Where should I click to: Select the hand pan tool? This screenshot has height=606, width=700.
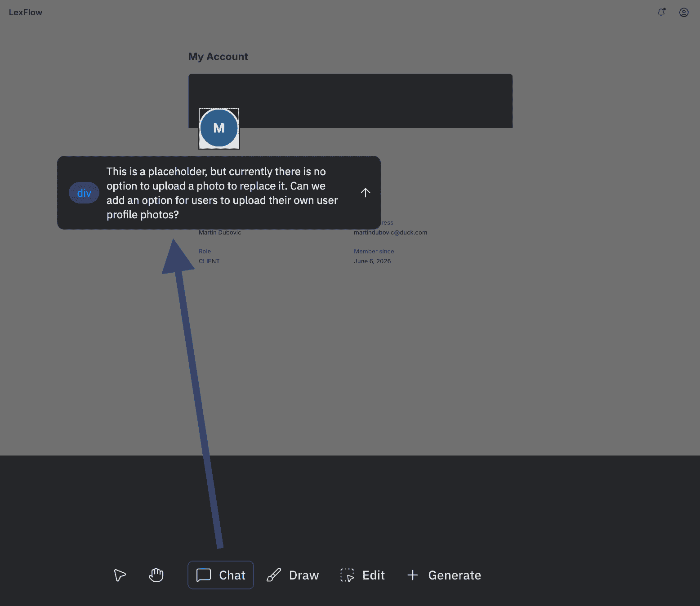pos(156,575)
